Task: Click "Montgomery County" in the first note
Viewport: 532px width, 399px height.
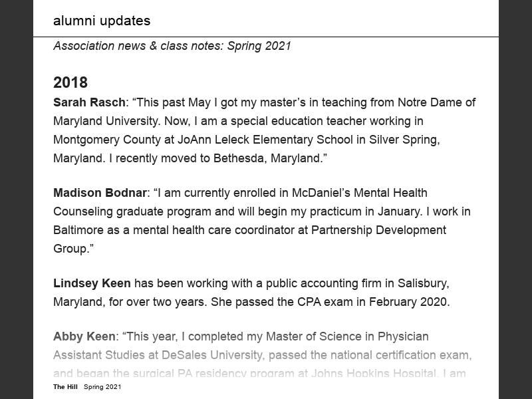Action: (x=98, y=140)
